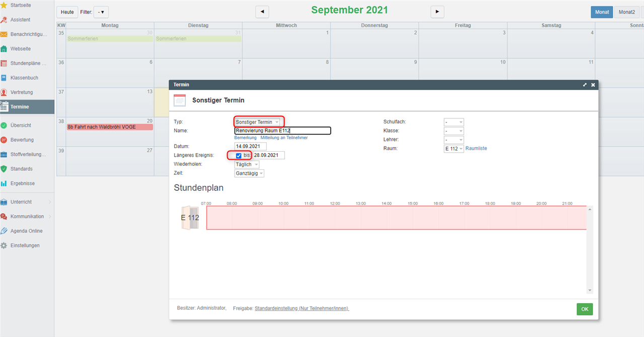The image size is (644, 337).
Task: Click the Benachrichtigungen envelope icon
Action: click(4, 34)
